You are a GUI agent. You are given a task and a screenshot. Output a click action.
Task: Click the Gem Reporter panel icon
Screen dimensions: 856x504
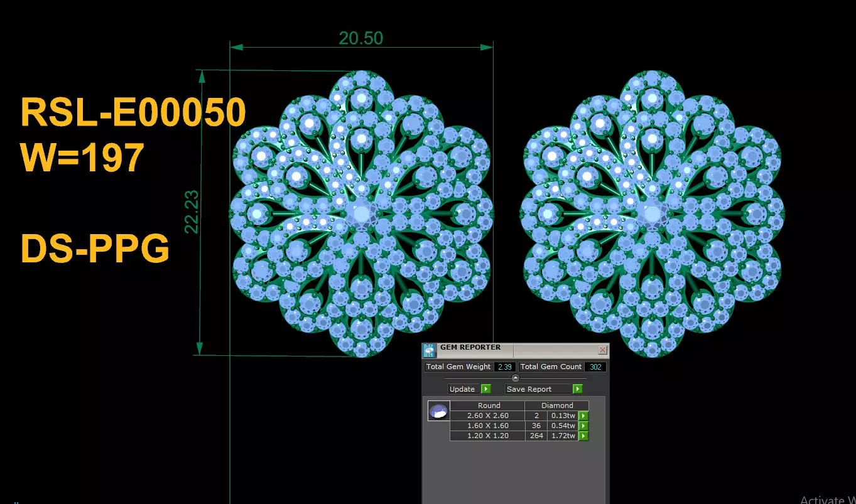pos(429,350)
